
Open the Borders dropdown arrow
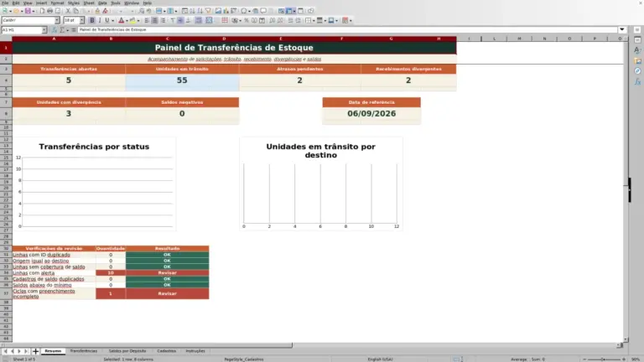(314, 20)
